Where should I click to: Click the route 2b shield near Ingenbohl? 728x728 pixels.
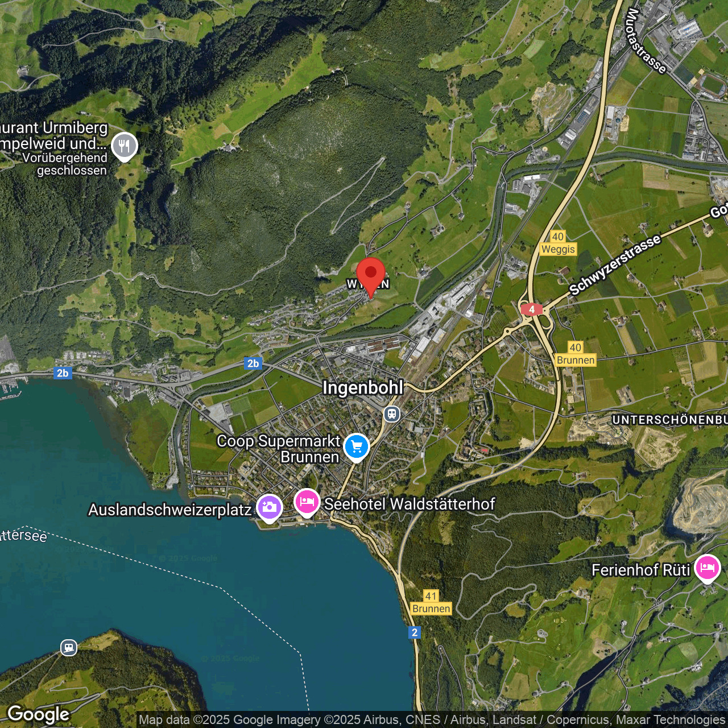tap(254, 363)
